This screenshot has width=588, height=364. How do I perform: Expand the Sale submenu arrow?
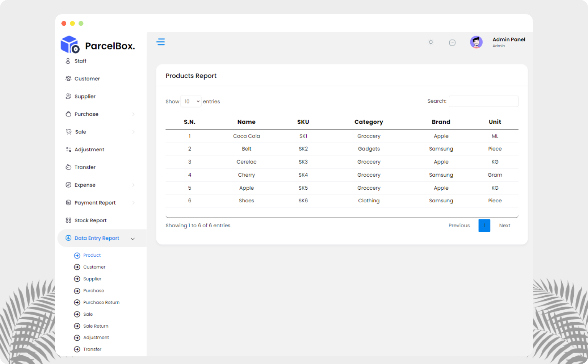pos(133,131)
